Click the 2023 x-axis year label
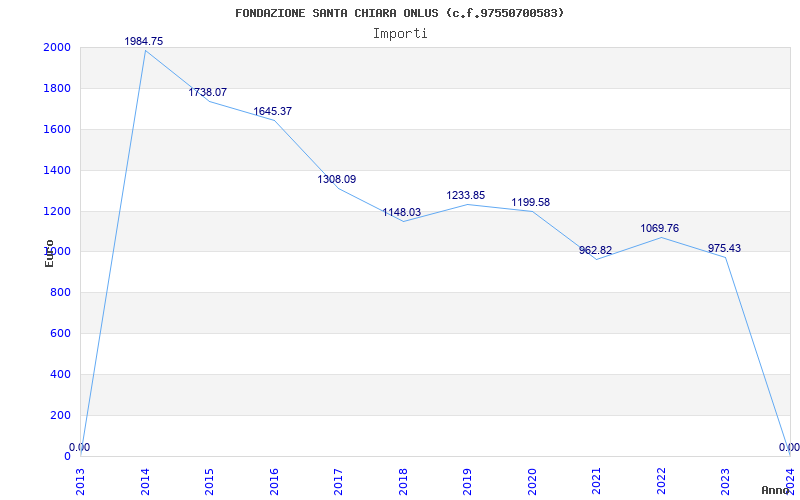The height and width of the screenshot is (500, 800). click(726, 482)
